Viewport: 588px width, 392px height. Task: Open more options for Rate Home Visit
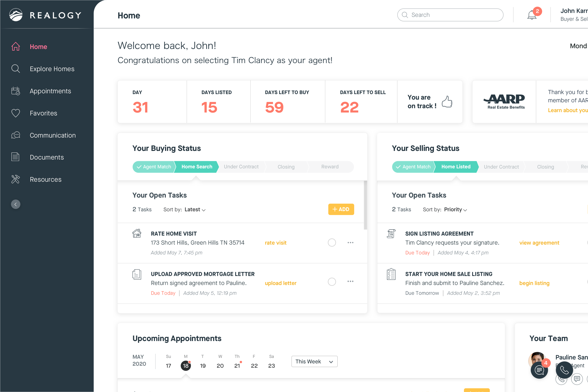(350, 242)
